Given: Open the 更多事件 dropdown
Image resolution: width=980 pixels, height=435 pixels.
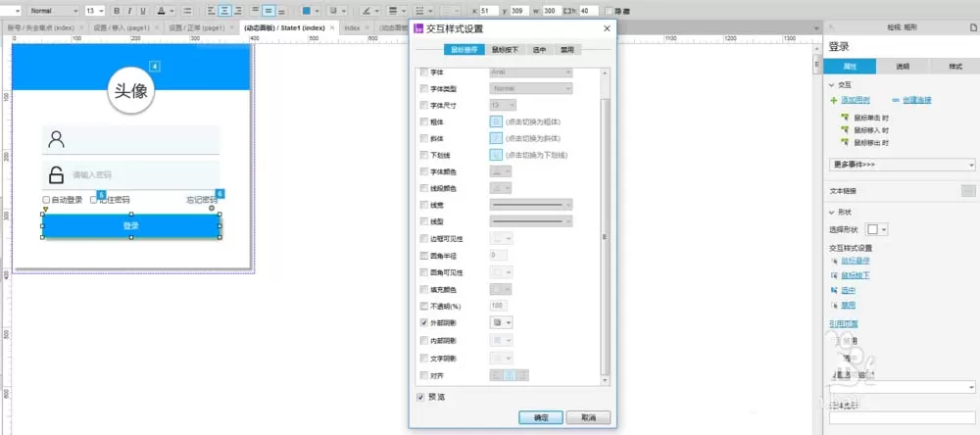Looking at the screenshot, I should pos(903,165).
